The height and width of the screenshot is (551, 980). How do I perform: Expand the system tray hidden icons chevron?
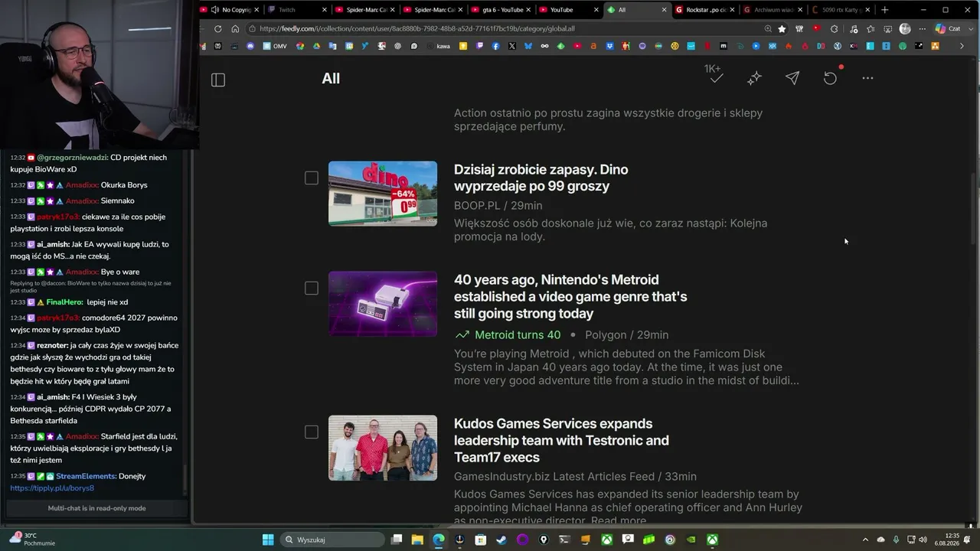click(865, 540)
